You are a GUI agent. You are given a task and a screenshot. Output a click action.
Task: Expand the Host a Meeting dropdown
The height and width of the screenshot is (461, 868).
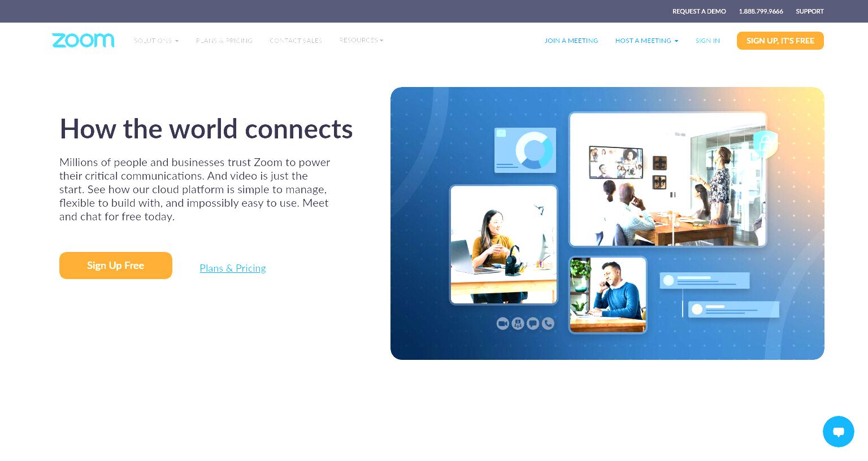coord(646,41)
